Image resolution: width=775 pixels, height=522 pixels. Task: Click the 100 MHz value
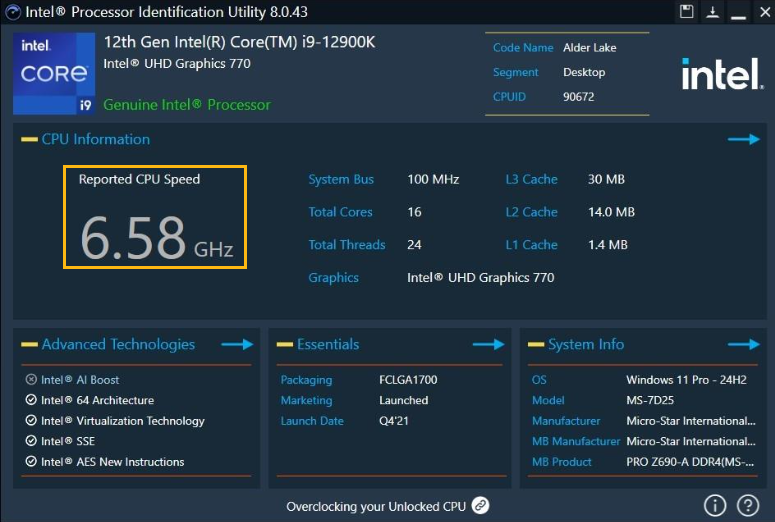[x=433, y=179]
